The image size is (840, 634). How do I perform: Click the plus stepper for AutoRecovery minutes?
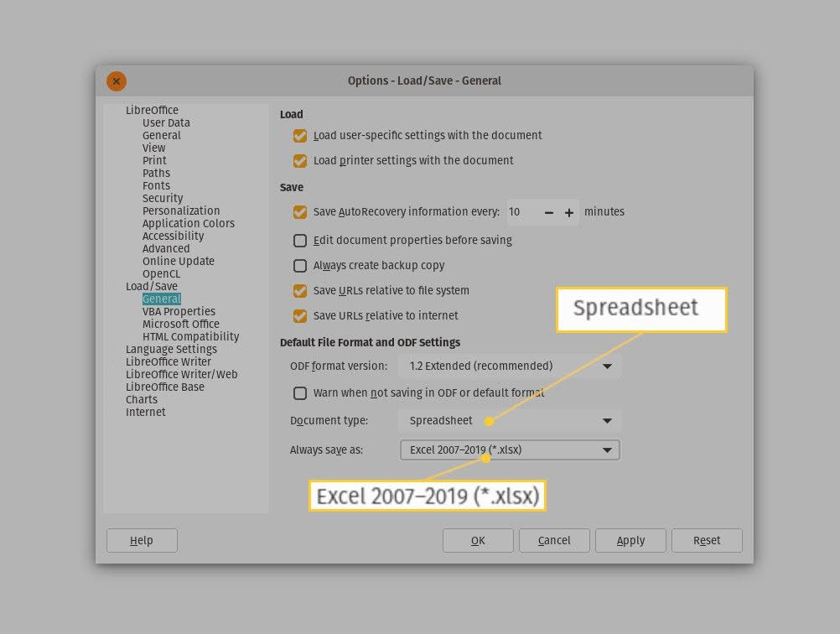pos(569,212)
